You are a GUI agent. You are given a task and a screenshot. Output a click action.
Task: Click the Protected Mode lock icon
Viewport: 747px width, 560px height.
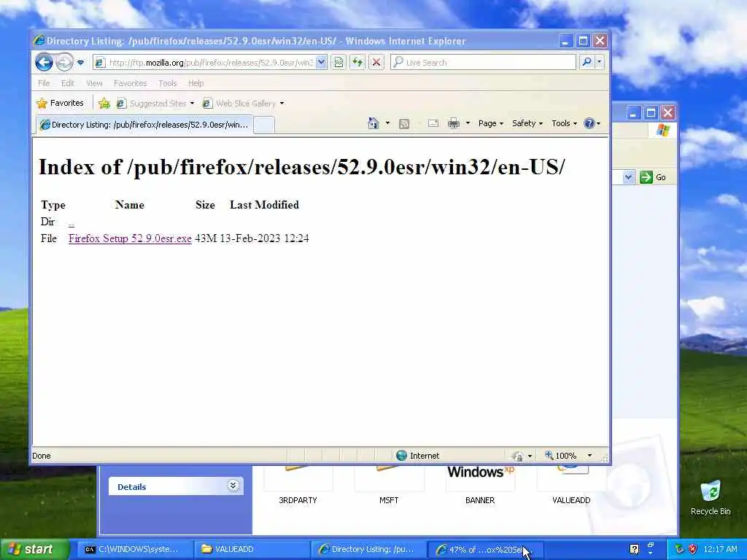tap(518, 456)
